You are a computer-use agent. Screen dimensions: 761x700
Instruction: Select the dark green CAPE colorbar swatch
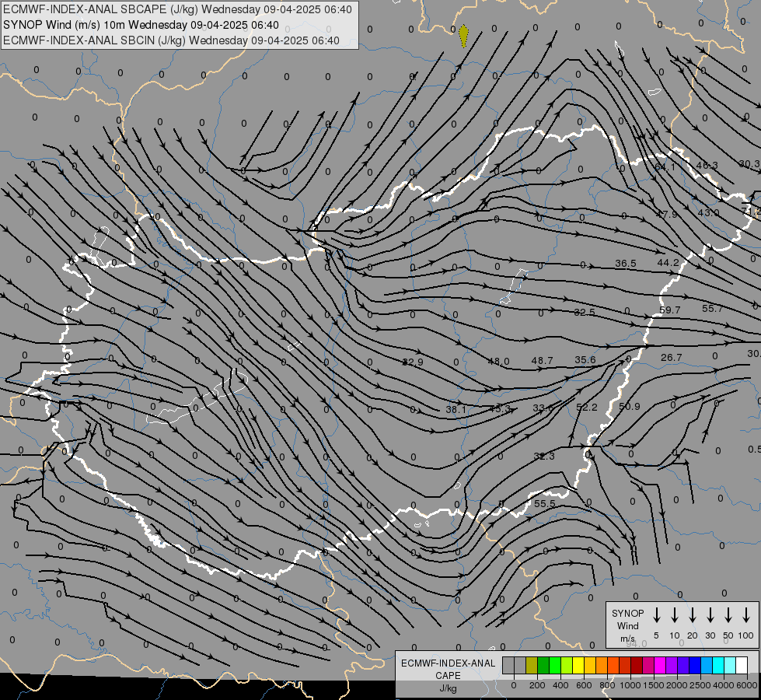[543, 665]
